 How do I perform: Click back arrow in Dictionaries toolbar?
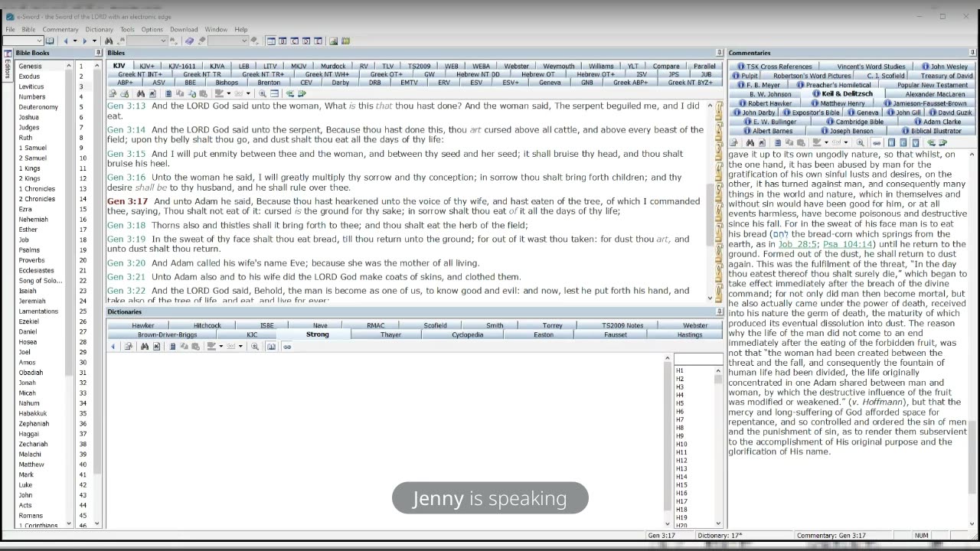pos(113,346)
